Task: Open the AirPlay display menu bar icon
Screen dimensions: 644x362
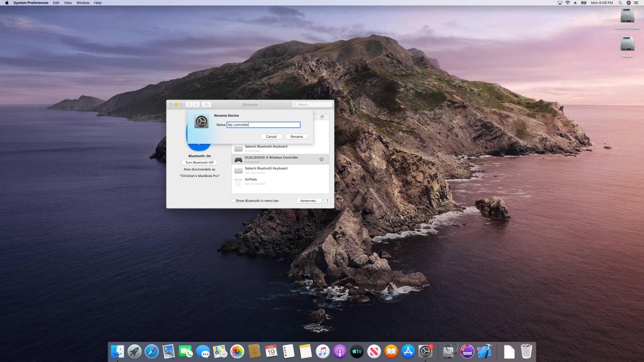Action: click(560, 3)
